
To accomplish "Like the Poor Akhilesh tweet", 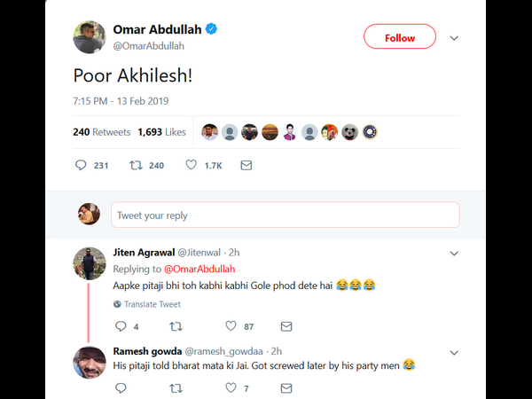I will pos(191,165).
